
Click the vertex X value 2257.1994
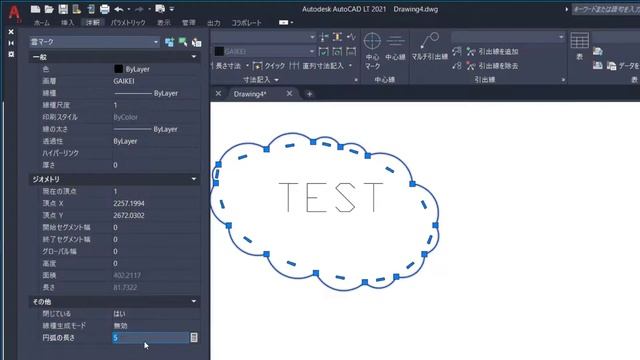tap(129, 203)
